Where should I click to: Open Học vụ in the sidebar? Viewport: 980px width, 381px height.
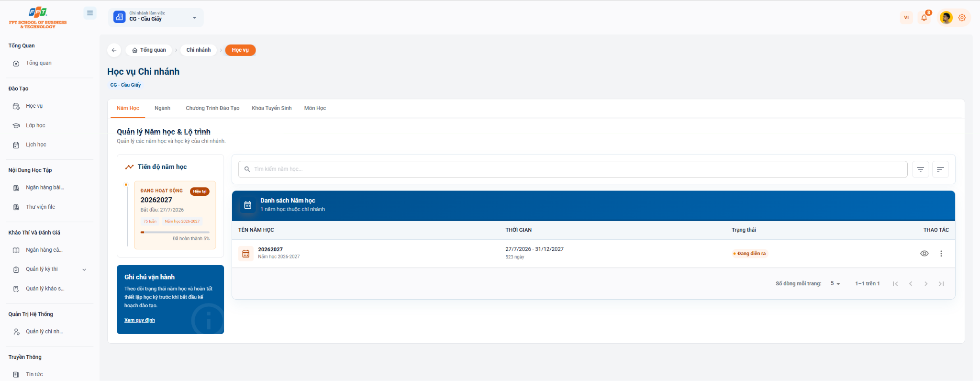tap(50, 106)
